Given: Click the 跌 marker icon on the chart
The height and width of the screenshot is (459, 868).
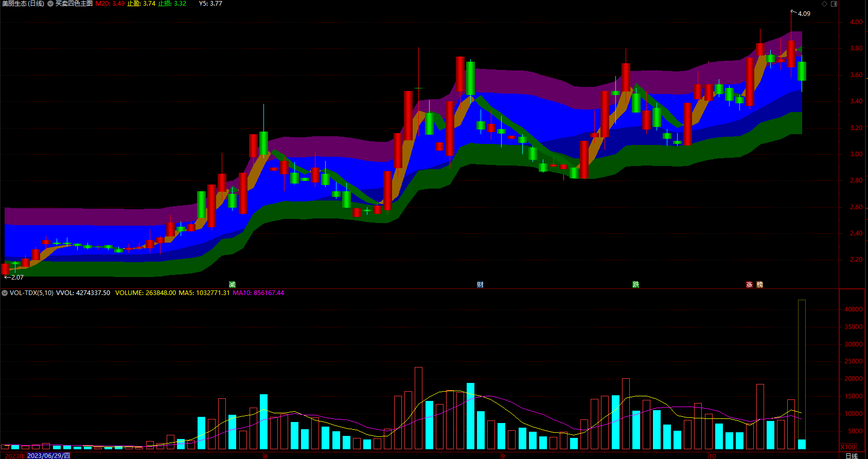Looking at the screenshot, I should point(636,284).
